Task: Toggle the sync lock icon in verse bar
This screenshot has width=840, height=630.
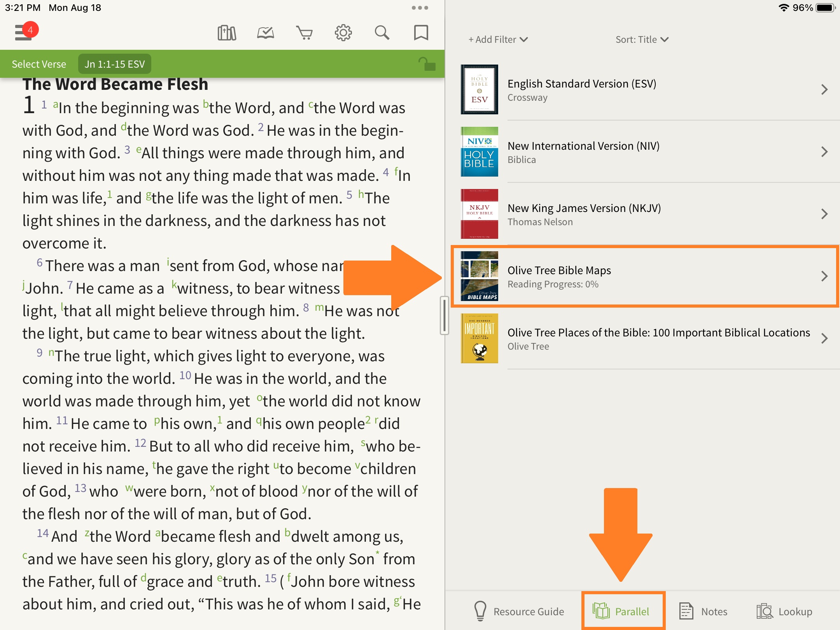Action: [426, 64]
